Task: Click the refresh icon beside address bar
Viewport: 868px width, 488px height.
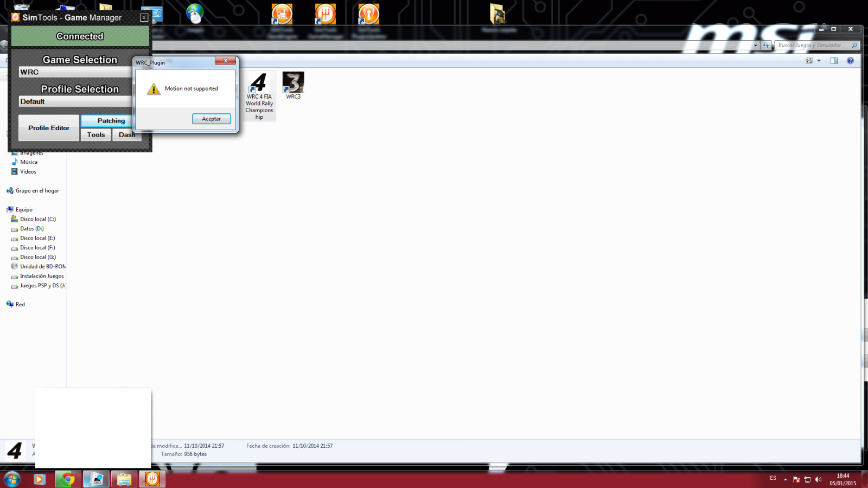Action: (x=765, y=46)
